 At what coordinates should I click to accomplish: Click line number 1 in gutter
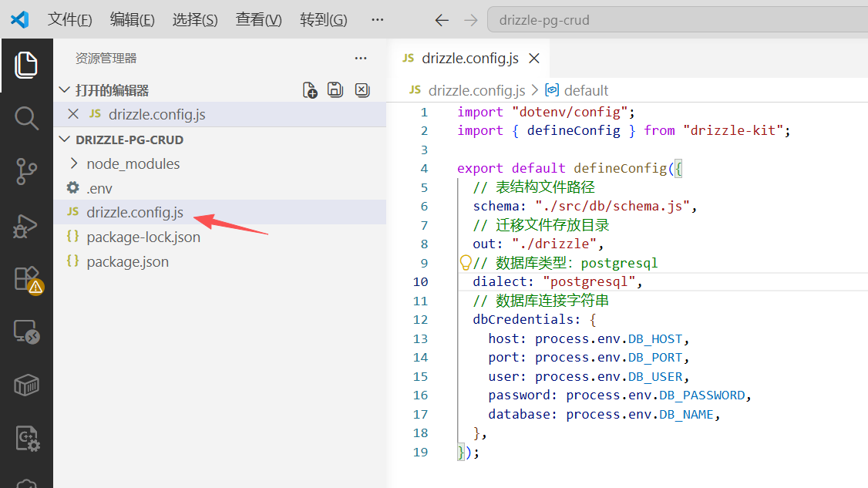(x=424, y=112)
